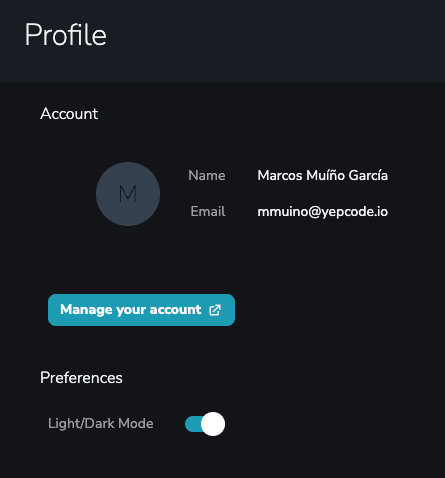The width and height of the screenshot is (445, 478).
Task: Click the email mmuino@yepcode.io
Action: coord(322,212)
